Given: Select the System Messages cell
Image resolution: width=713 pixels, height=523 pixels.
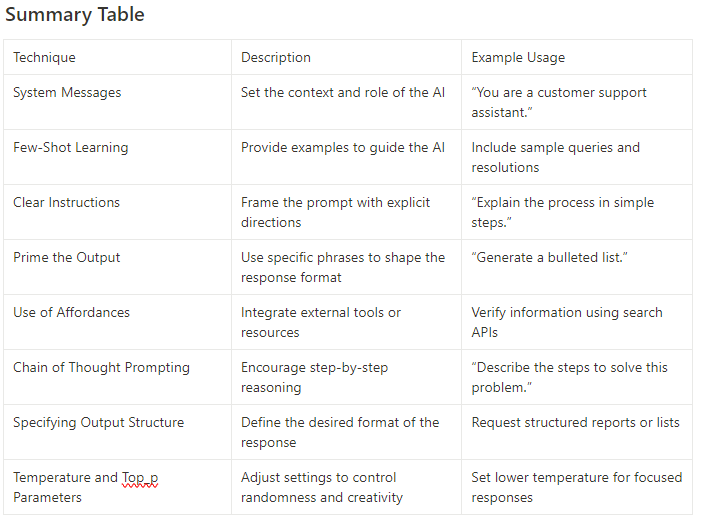Looking at the screenshot, I should [67, 93].
